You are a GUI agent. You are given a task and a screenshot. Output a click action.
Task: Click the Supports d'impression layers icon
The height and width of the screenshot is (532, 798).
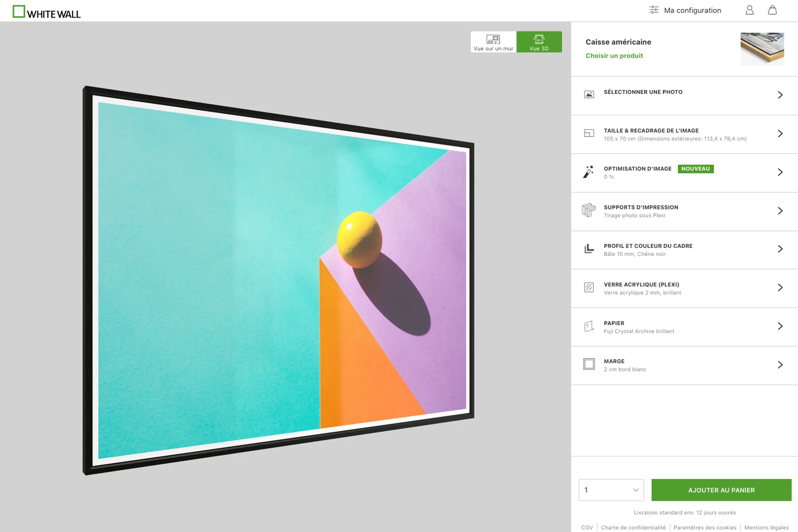(x=588, y=210)
